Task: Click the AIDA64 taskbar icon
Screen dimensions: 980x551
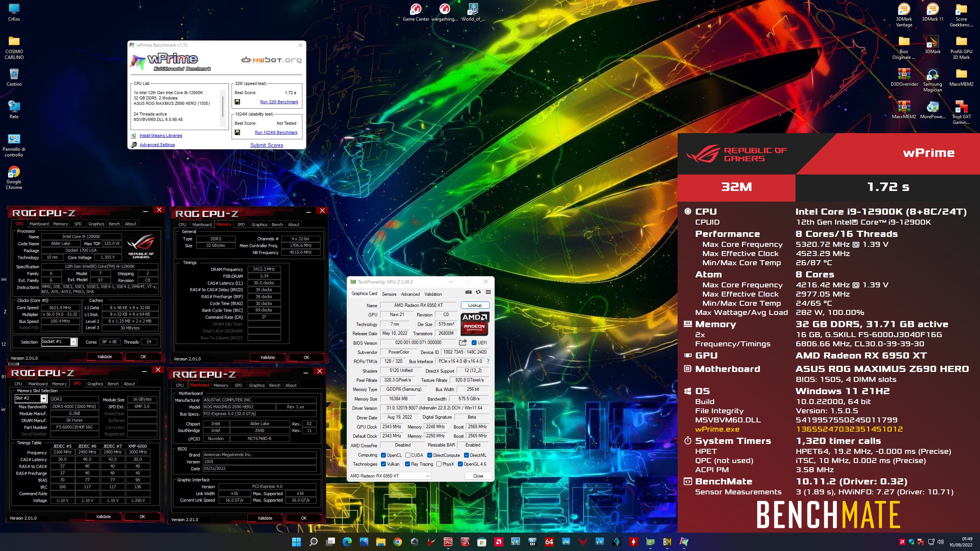Action: tap(549, 541)
